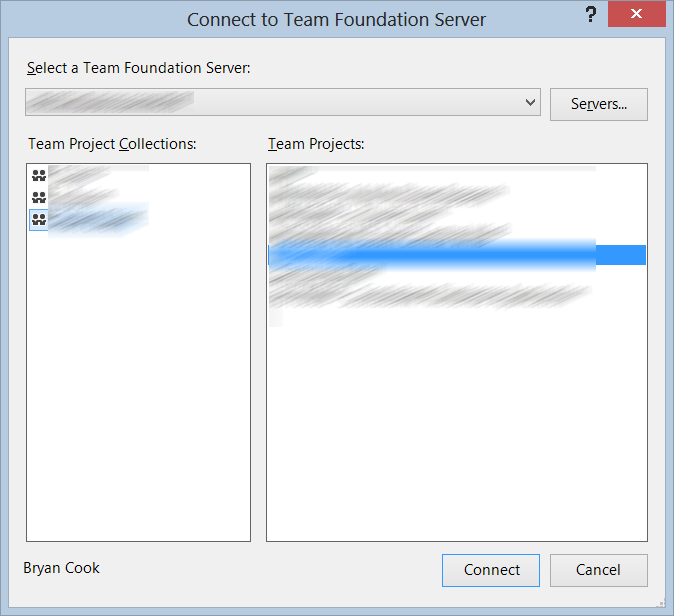Click the Servers... button
Viewport: 674px width, 616px height.
[x=599, y=104]
